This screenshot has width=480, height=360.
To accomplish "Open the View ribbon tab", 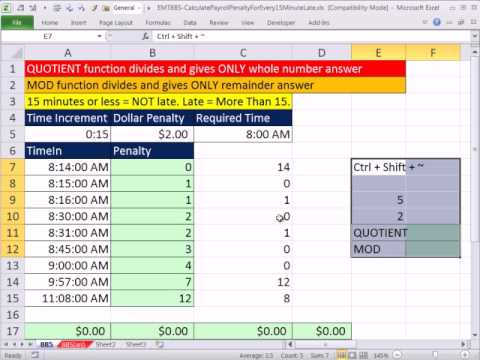I will [x=247, y=23].
